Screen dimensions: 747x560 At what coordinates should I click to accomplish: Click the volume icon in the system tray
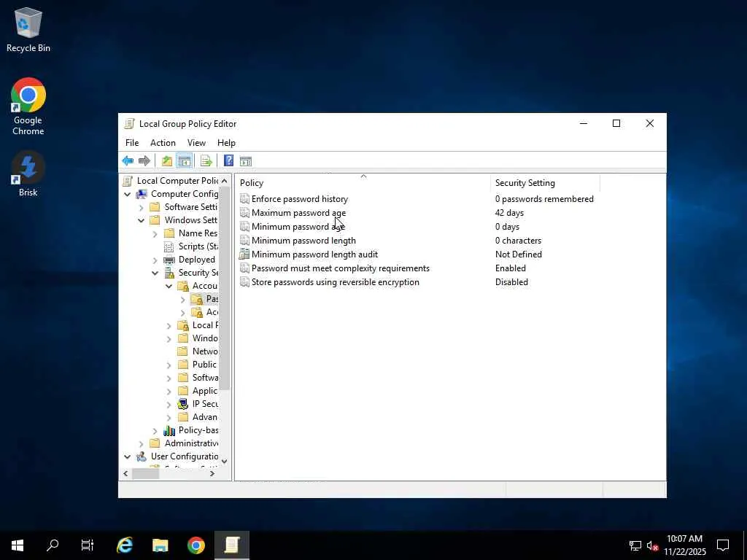652,545
